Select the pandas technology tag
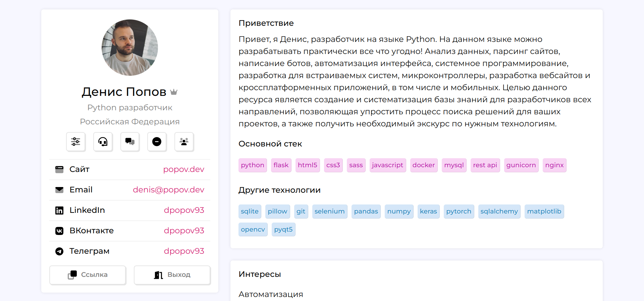Viewport: 644px width, 301px height. [366, 212]
